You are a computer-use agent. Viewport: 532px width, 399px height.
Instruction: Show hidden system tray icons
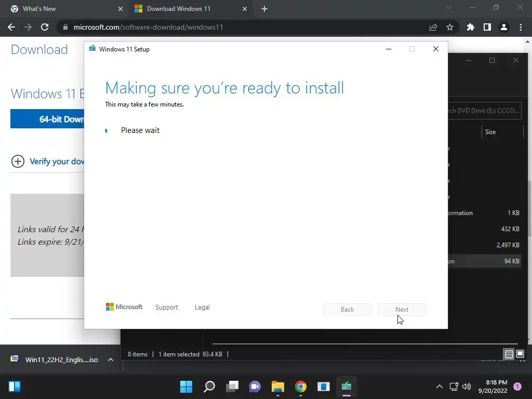click(x=440, y=387)
